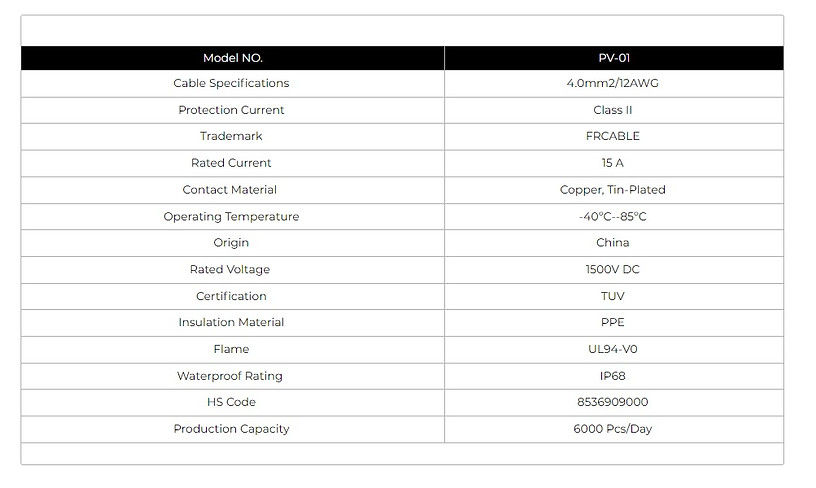Image resolution: width=816 pixels, height=488 pixels.
Task: Select the Class II value cell
Action: (x=614, y=110)
